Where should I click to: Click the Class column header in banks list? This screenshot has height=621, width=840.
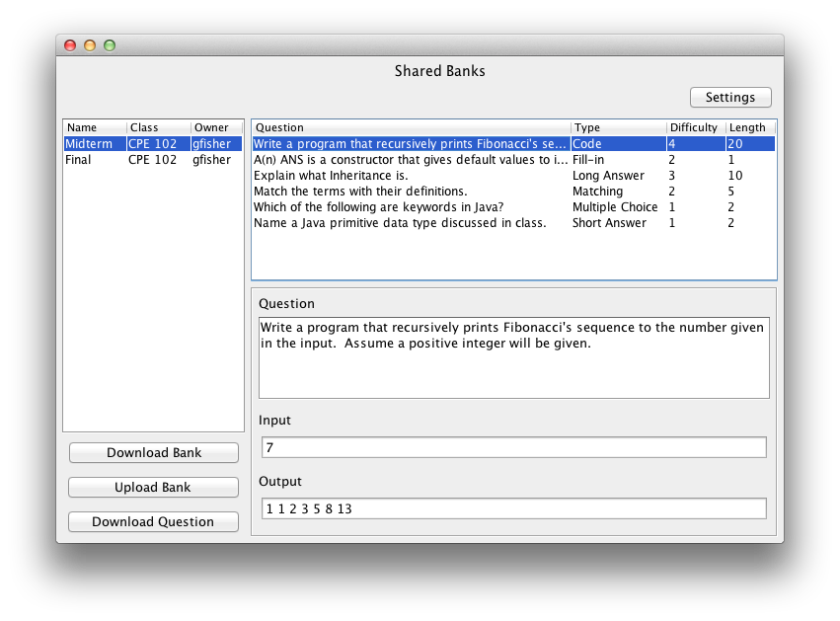(x=157, y=128)
